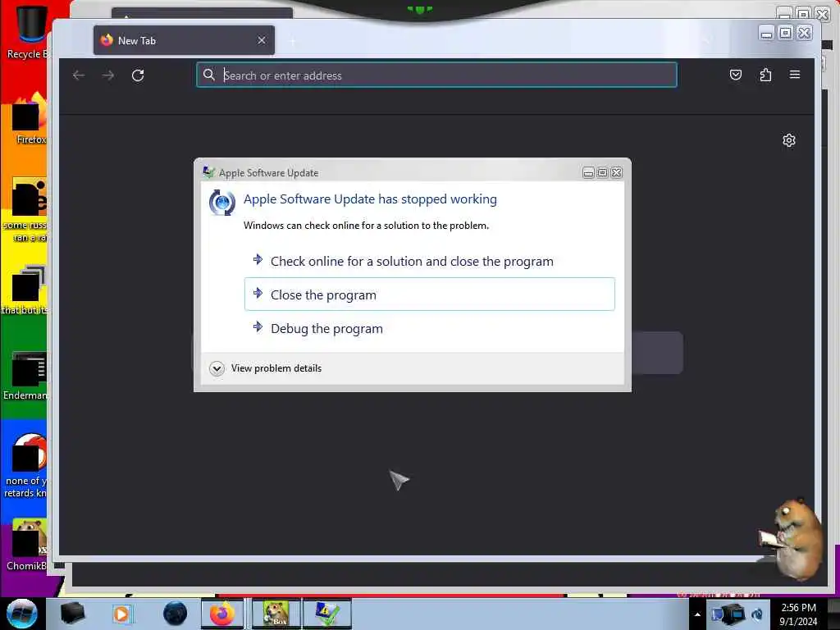Minimize the Firefox window

[x=767, y=33]
